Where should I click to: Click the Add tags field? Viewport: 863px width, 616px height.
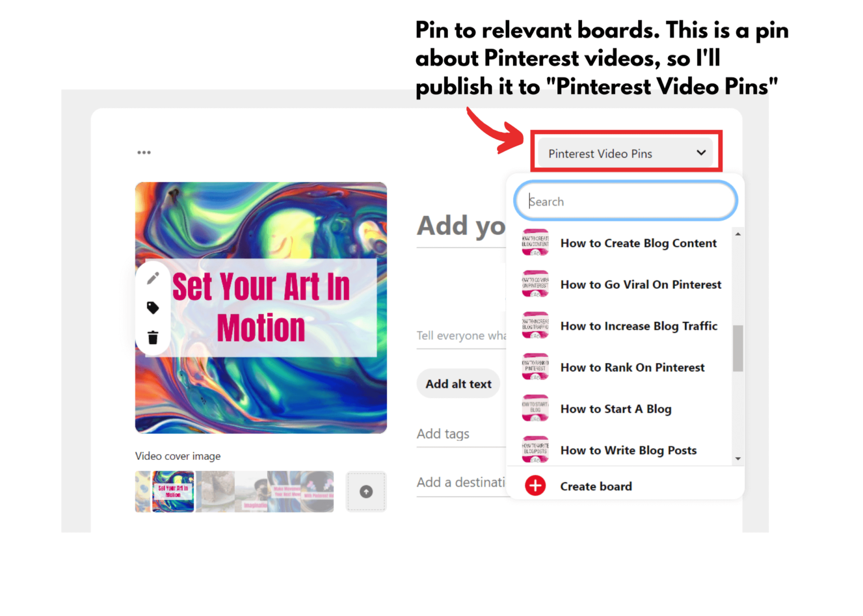(462, 434)
